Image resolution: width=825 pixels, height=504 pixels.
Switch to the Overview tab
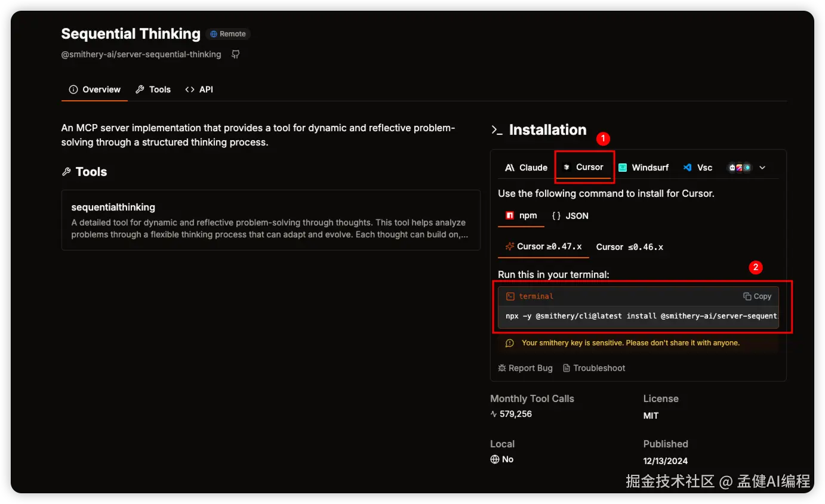click(x=95, y=89)
